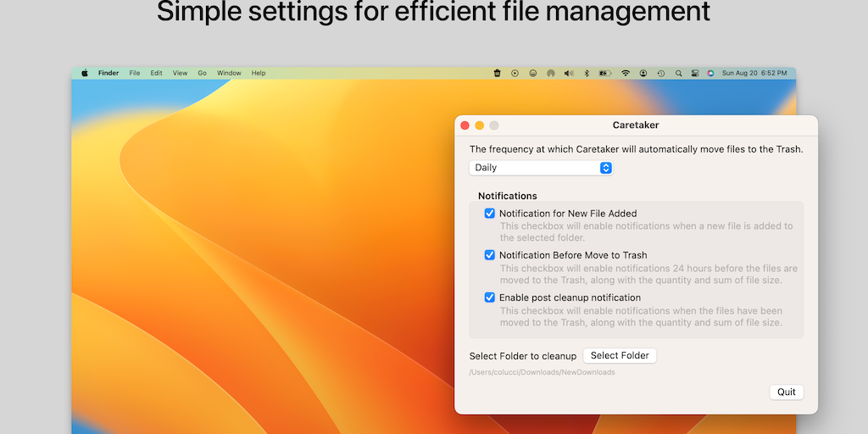
Task: Click the Select Folder button
Action: (620, 356)
